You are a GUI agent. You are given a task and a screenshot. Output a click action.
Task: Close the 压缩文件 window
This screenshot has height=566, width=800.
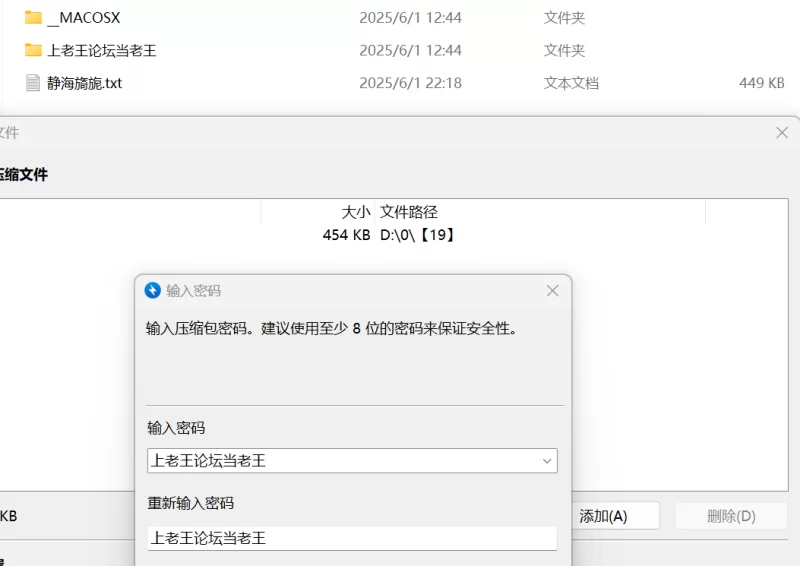point(782,133)
